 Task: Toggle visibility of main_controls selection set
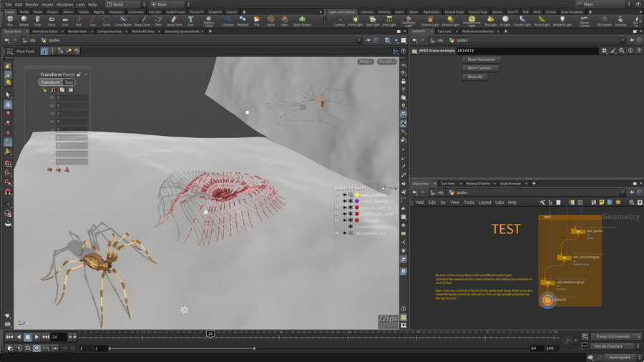(337, 195)
